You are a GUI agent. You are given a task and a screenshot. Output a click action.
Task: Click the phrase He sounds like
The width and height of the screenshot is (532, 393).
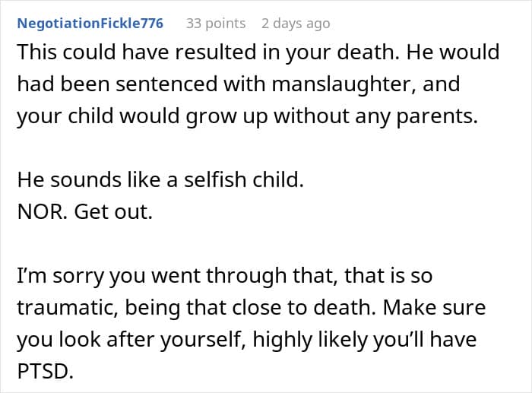click(x=89, y=179)
